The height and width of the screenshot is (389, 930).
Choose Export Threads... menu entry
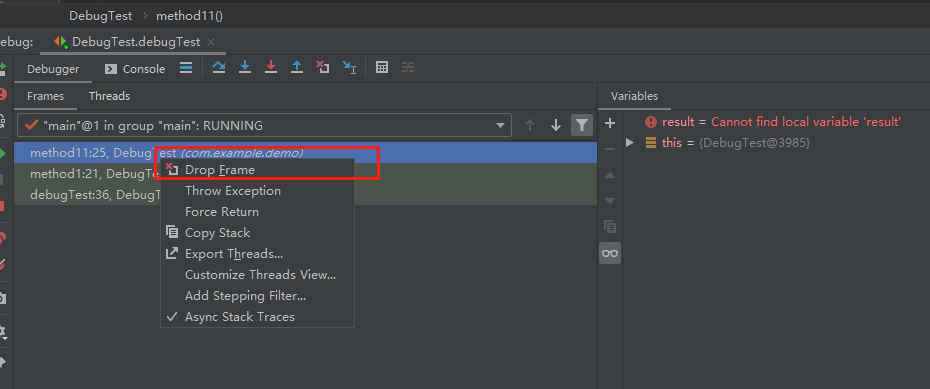click(257, 254)
